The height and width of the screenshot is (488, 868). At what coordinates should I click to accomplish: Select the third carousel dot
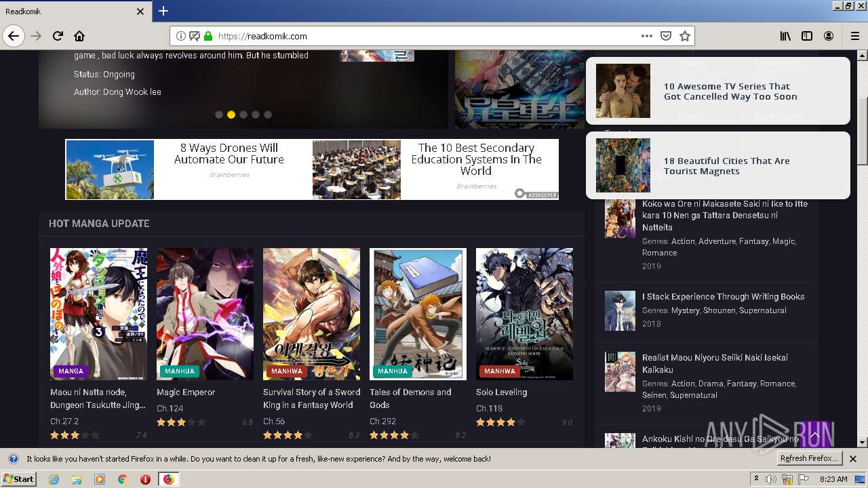point(243,115)
